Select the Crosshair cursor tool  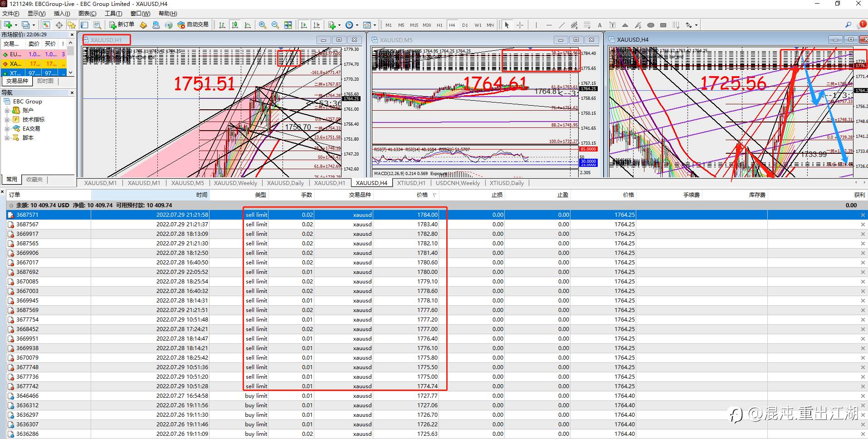(520, 25)
